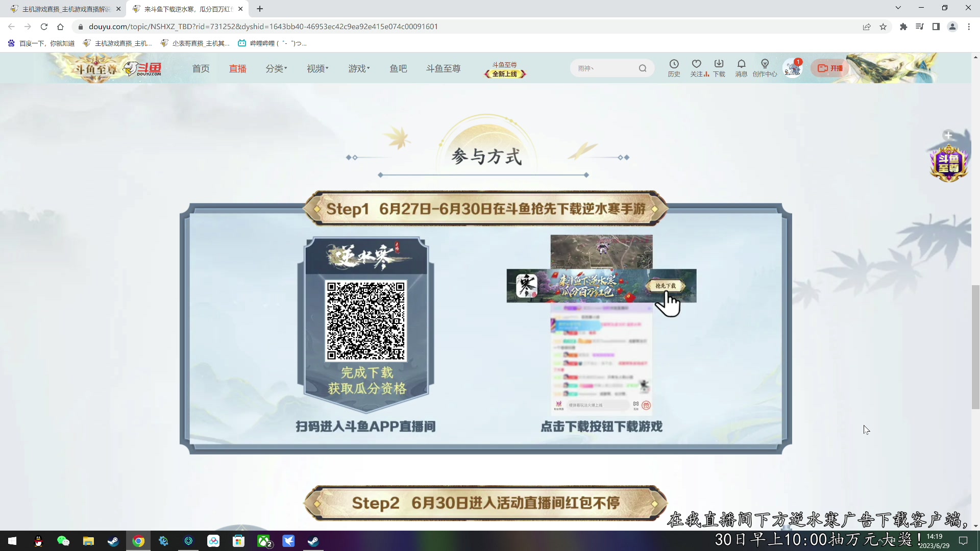The height and width of the screenshot is (551, 980).
Task: Open the user avatar with notification badge
Action: [793, 68]
